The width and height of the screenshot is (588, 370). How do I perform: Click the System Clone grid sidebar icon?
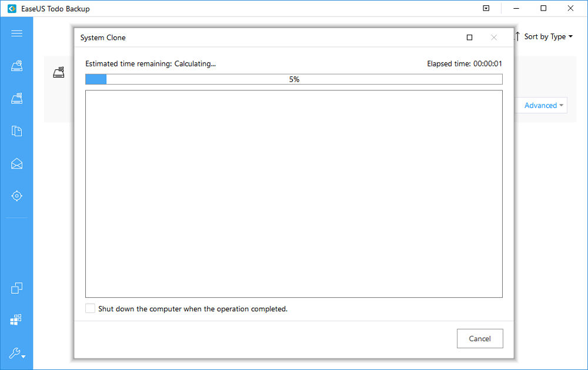[16, 320]
